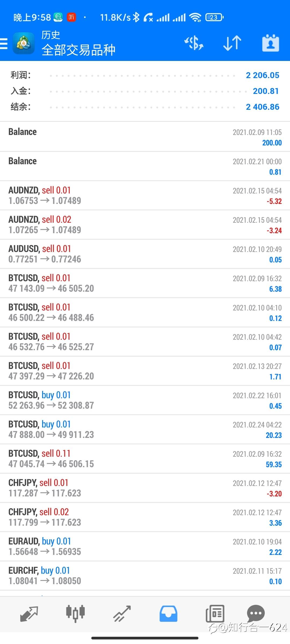This screenshot has height=644, width=290.
Task: Switch to the Quotes tab
Action: 29,614
